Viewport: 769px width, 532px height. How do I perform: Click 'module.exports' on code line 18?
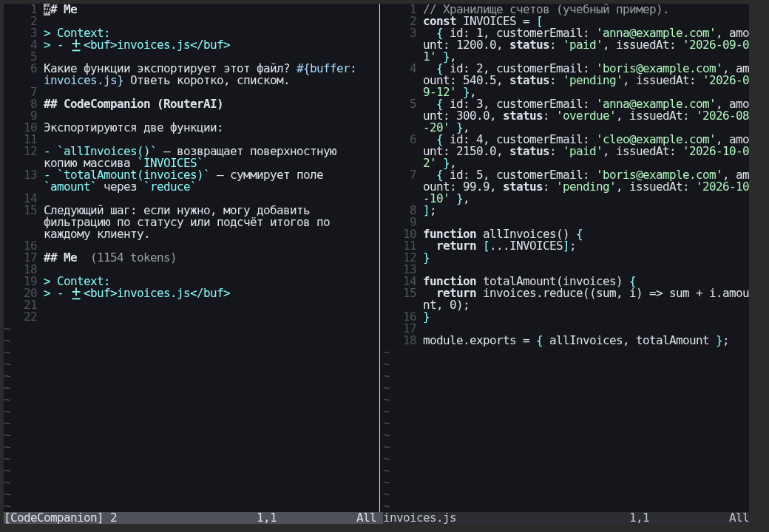[x=470, y=341]
